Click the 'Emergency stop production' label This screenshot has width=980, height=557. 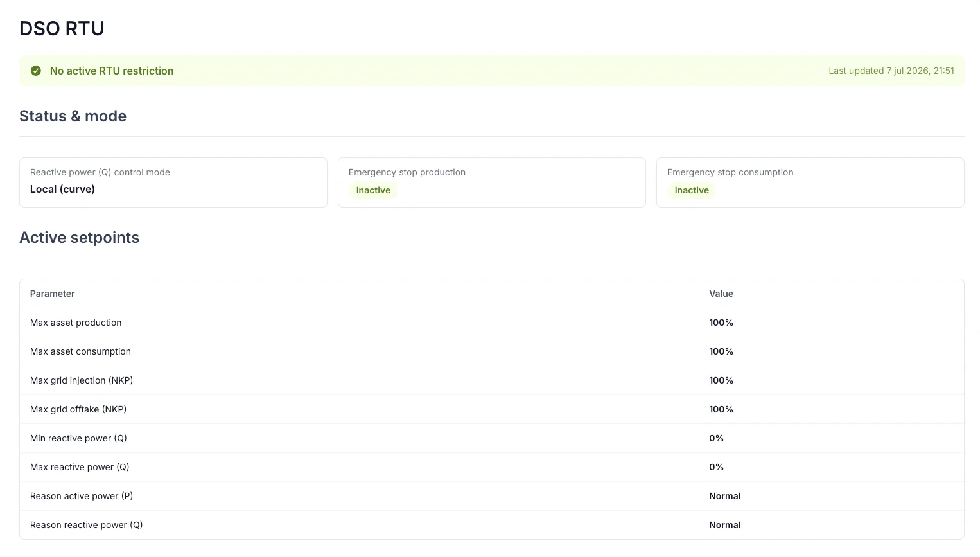pos(407,172)
